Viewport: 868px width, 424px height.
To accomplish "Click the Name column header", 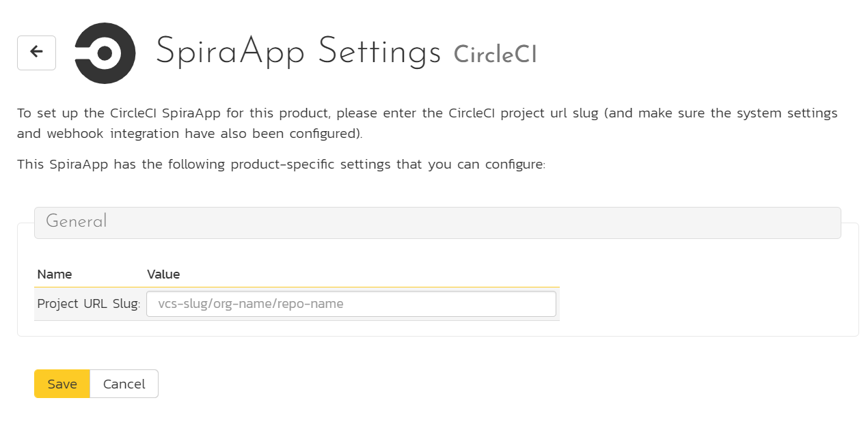I will [55, 274].
